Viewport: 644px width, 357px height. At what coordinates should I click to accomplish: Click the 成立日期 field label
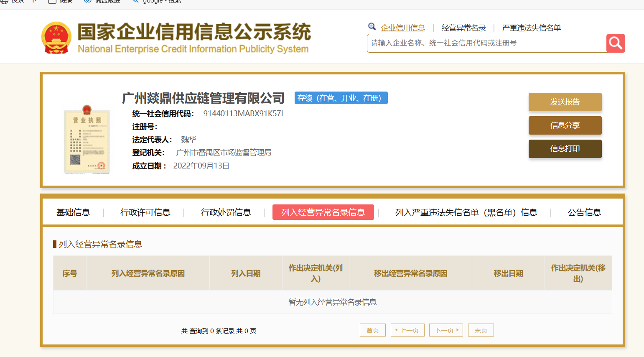(149, 166)
